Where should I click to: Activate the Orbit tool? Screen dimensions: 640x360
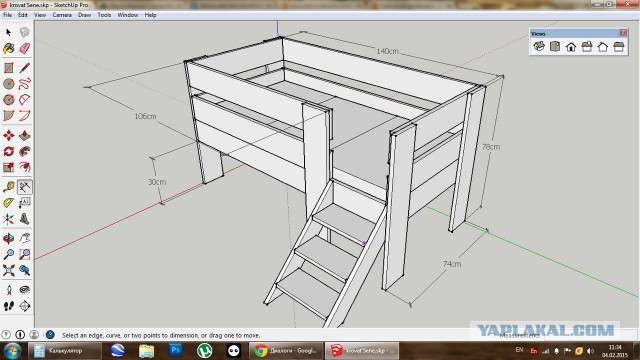[x=9, y=238]
